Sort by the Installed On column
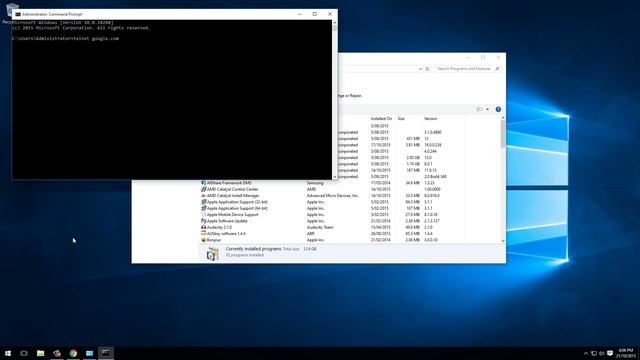 pyautogui.click(x=381, y=118)
